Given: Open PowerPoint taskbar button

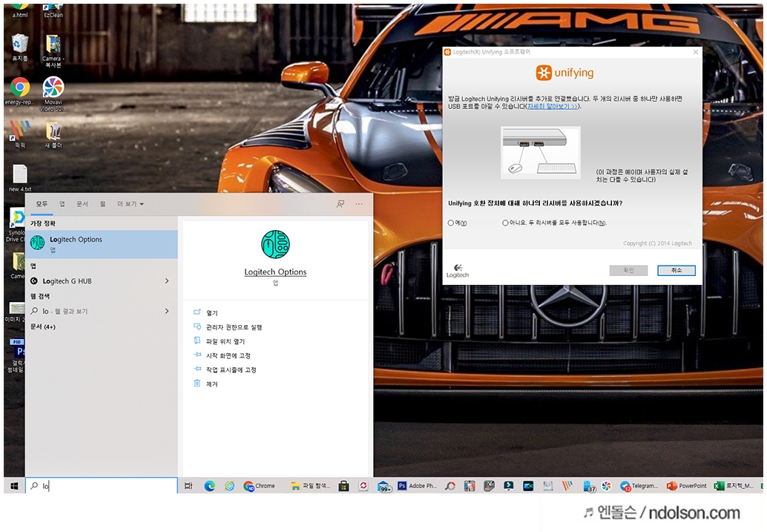Looking at the screenshot, I should pos(687,486).
